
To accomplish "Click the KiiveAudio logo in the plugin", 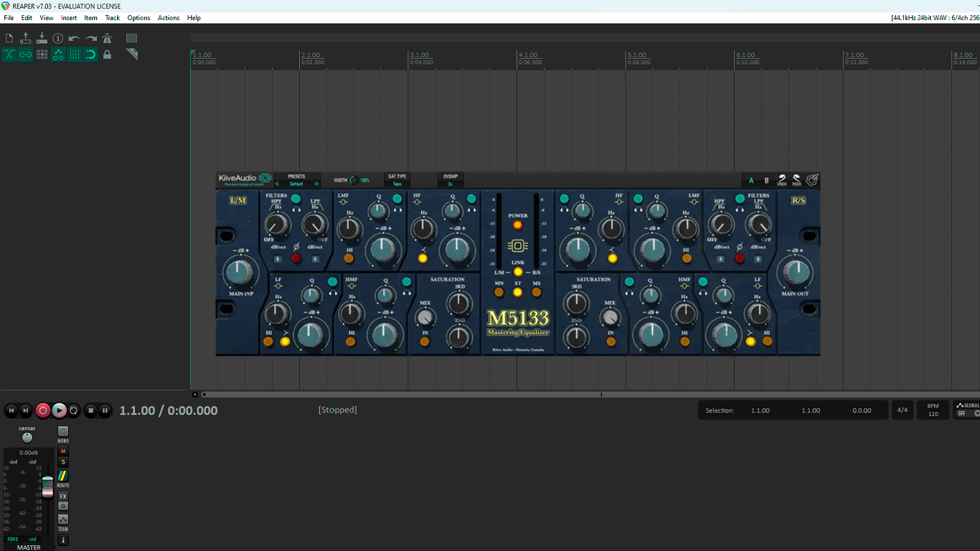I will pyautogui.click(x=245, y=180).
